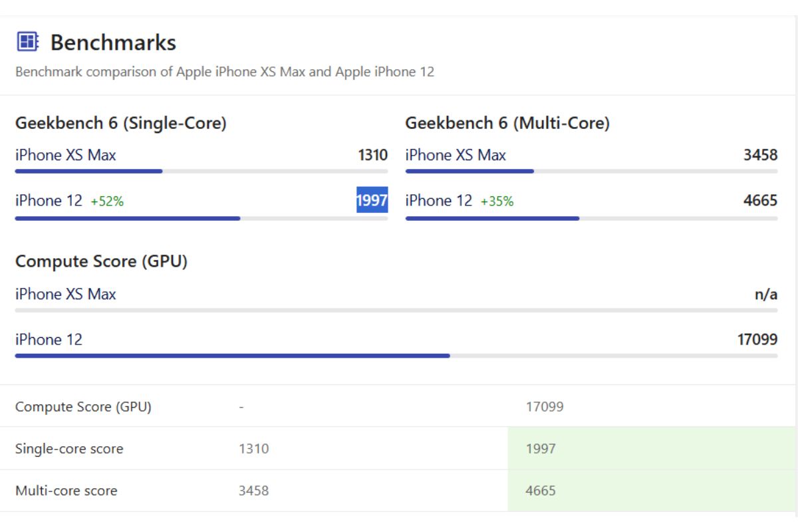Click the highlighted 1997 single-core score
The width and height of the screenshot is (798, 532).
pos(372,200)
